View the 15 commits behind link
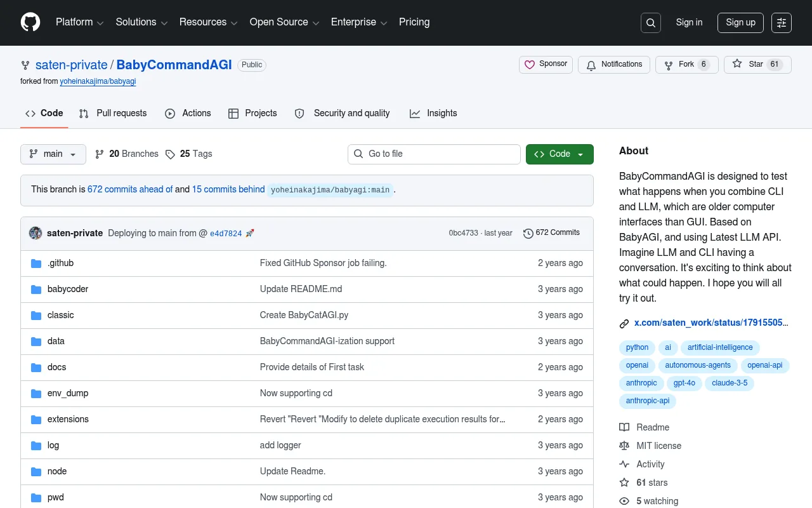Viewport: 812px width, 508px height. pyautogui.click(x=228, y=189)
